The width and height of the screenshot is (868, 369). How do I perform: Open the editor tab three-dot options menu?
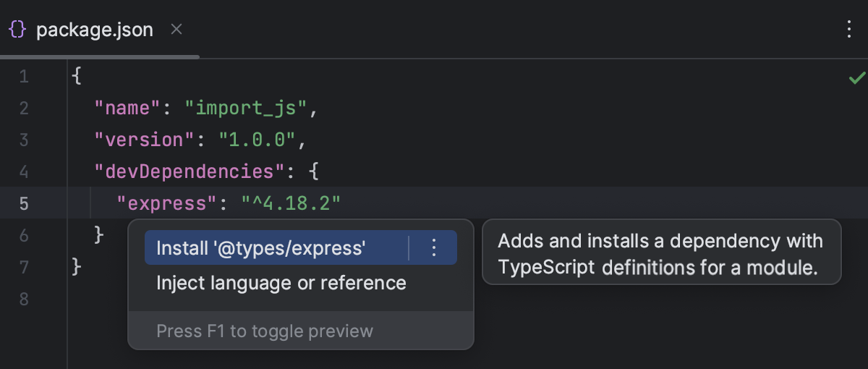[x=849, y=30]
